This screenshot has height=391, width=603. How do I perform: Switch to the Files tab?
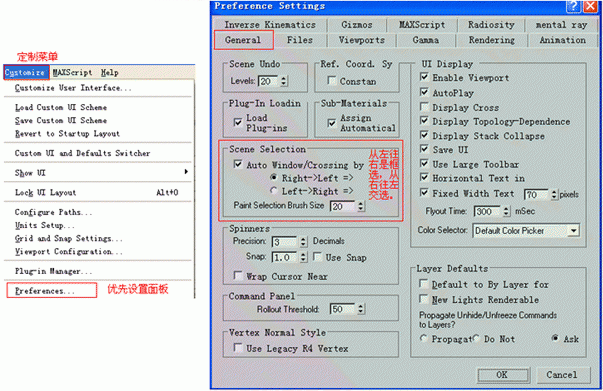tap(300, 40)
